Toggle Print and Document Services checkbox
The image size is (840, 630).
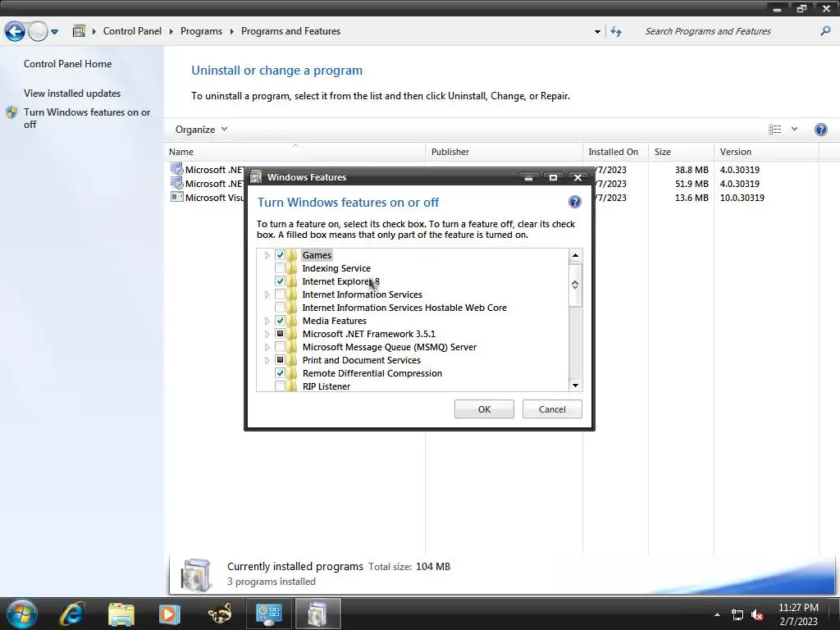click(x=280, y=360)
